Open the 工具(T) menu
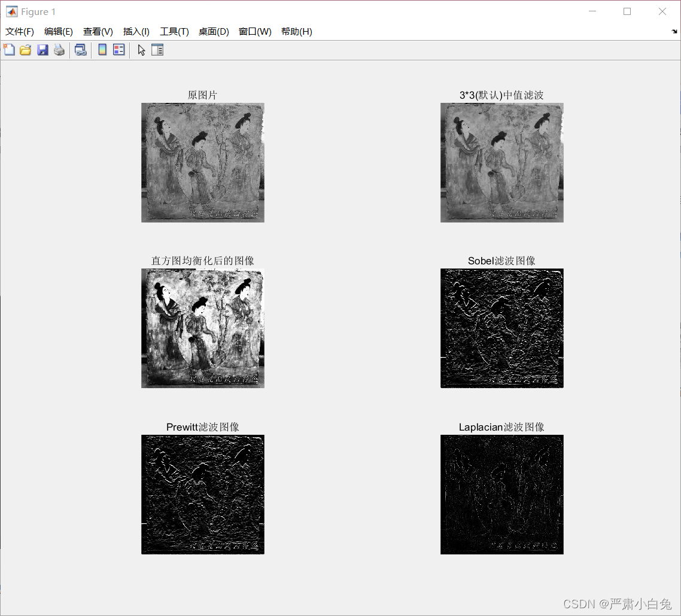 pos(174,32)
